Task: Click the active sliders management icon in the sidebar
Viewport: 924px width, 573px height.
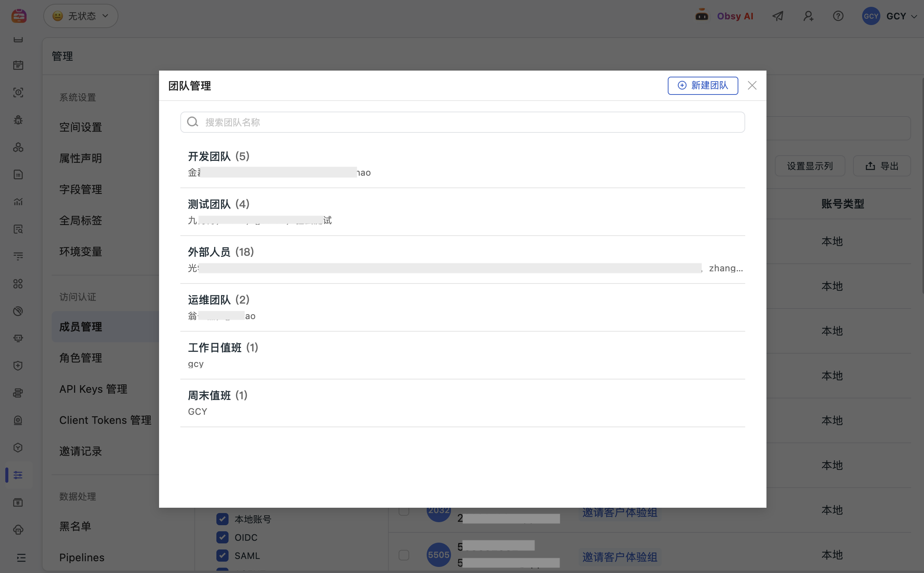Action: pos(18,475)
